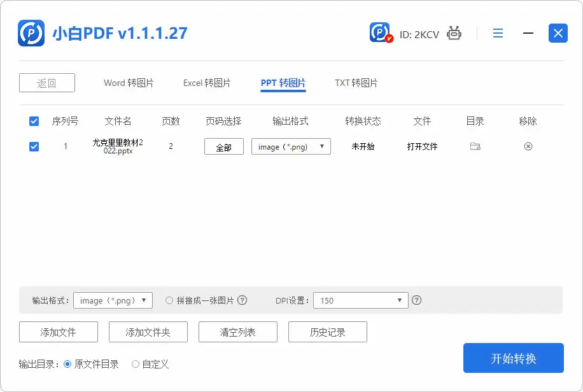This screenshot has width=583, height=392.
Task: Click the question mark icon beside 拼接成一张图片
Action: (x=245, y=300)
